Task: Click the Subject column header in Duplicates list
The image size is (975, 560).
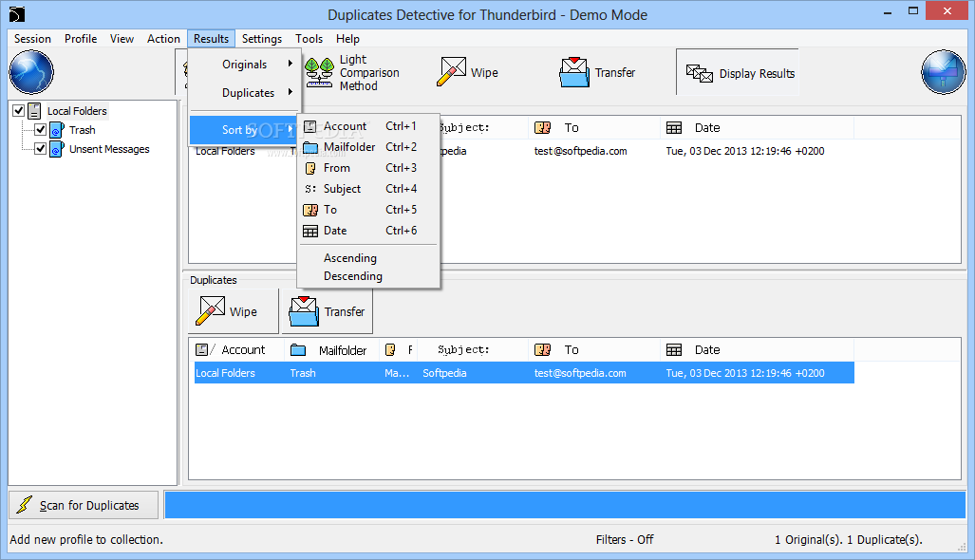Action: click(473, 350)
